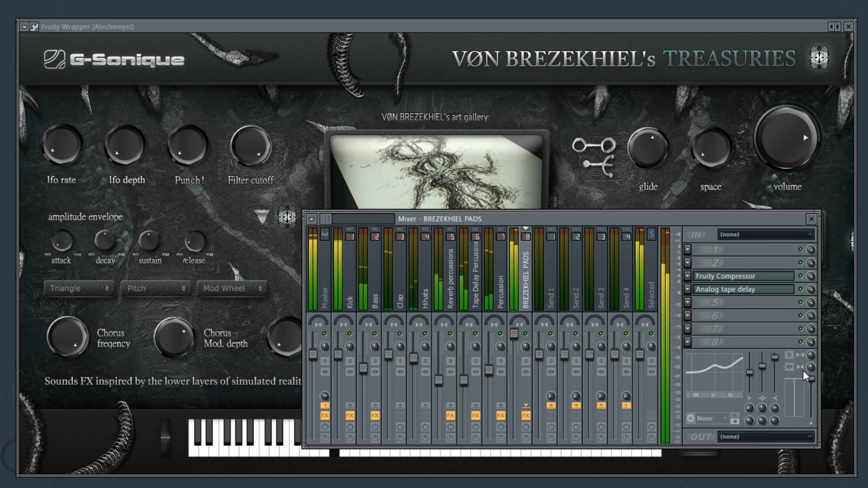This screenshot has width=868, height=488.
Task: Disable the Analog tape delay slot LED
Action: [800, 289]
